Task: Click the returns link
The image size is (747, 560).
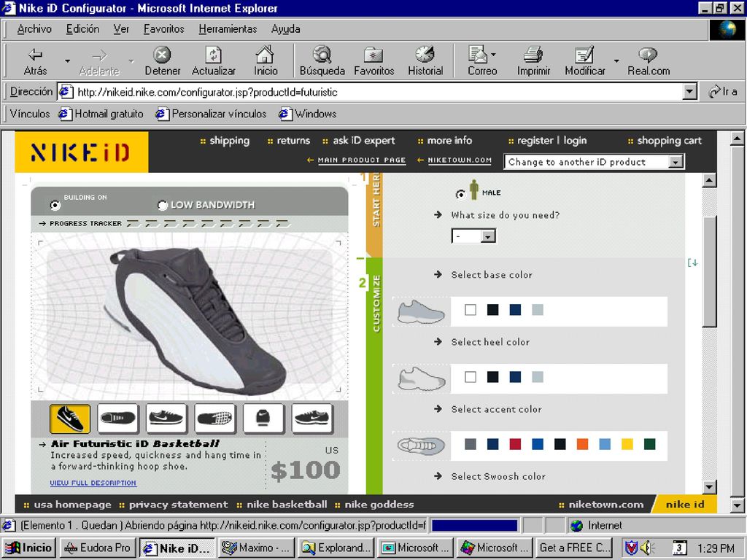Action: click(x=293, y=141)
